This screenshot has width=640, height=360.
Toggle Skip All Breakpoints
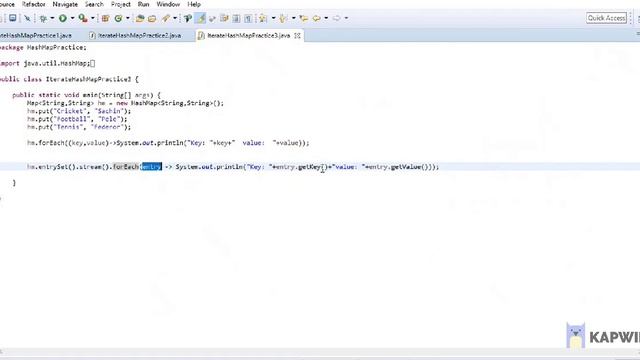[27, 18]
